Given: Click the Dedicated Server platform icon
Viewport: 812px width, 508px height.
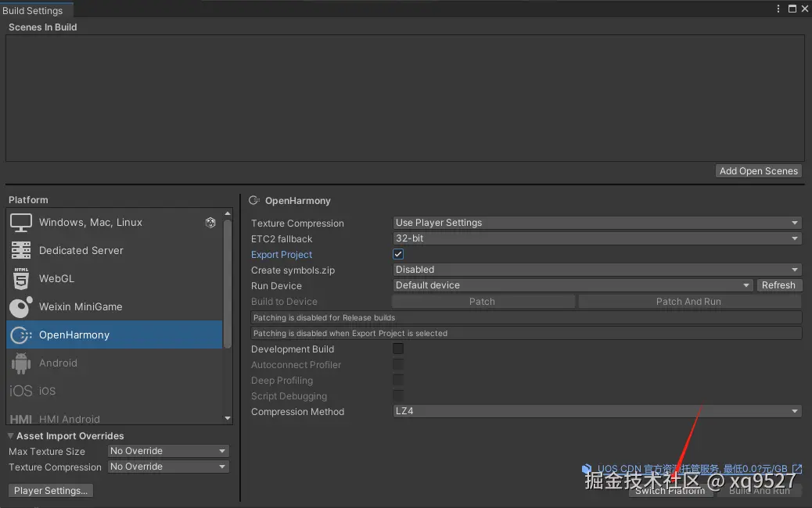Looking at the screenshot, I should 20,250.
